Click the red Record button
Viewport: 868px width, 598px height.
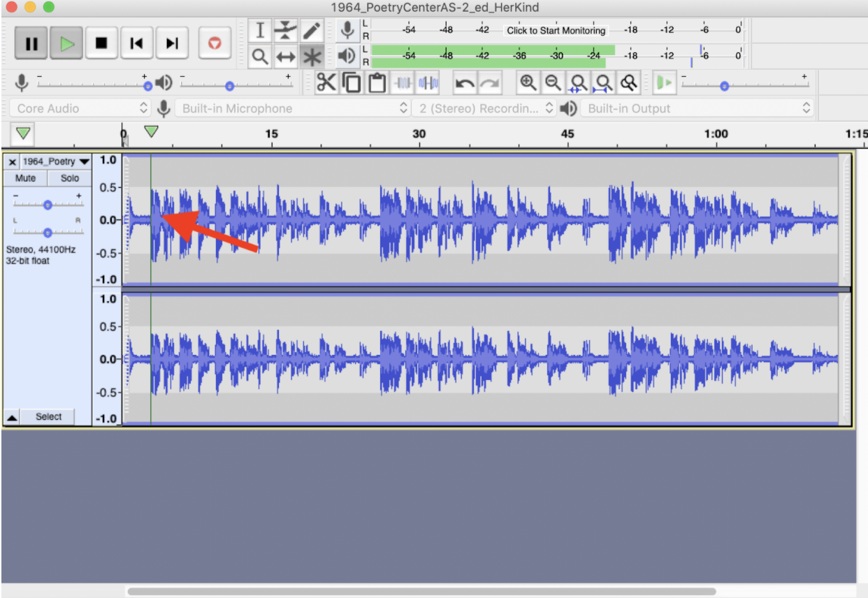click(x=215, y=43)
